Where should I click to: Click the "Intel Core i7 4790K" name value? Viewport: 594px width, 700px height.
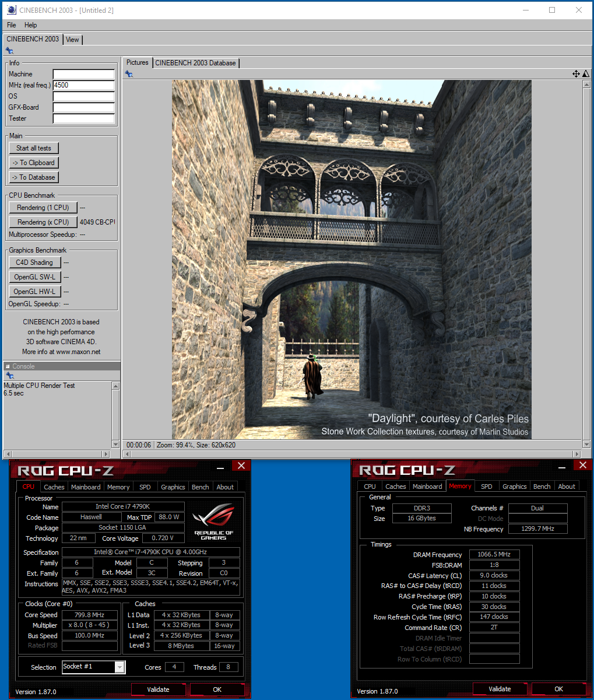[123, 507]
